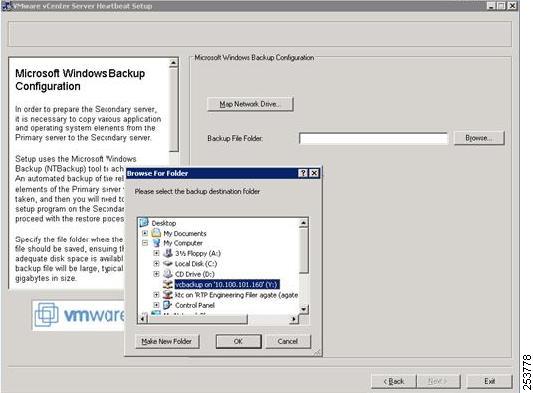Expand the ktc on RTP Engineering Filer node
This screenshot has width=533, height=393.
(156, 295)
